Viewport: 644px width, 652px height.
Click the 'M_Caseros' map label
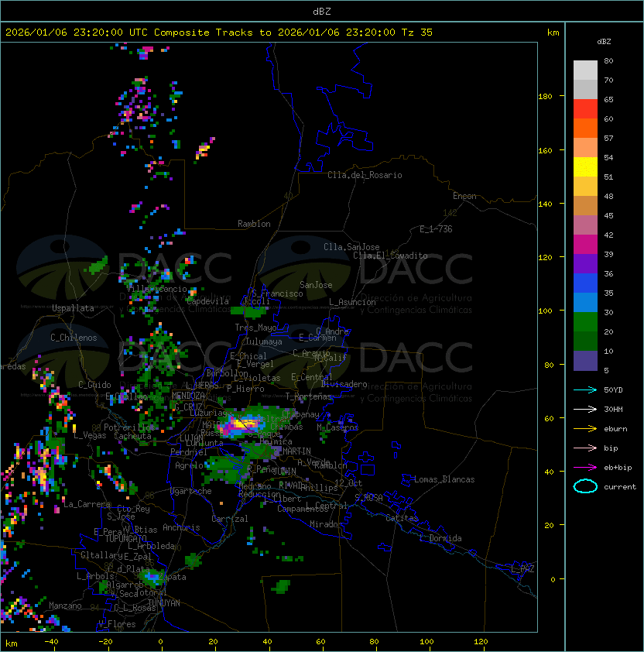[337, 427]
